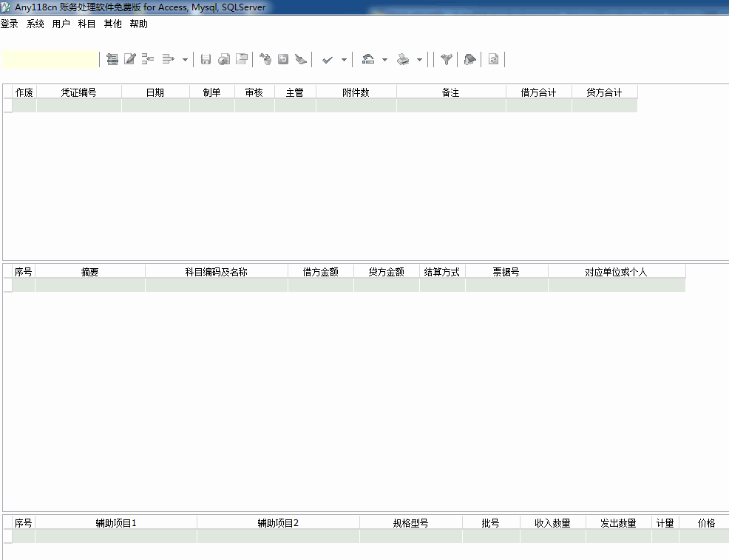Click empty cell under 凭证编号 column
This screenshot has width=729, height=560.
79,106
